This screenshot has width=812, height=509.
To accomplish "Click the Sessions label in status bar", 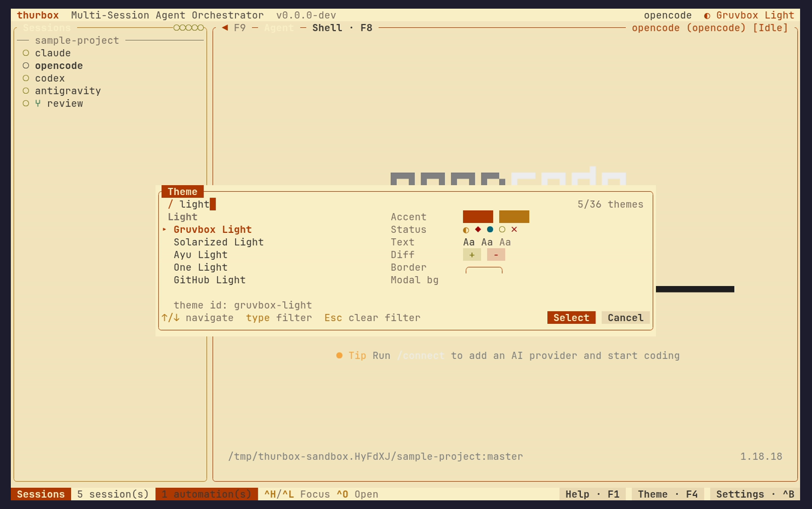I will click(41, 494).
